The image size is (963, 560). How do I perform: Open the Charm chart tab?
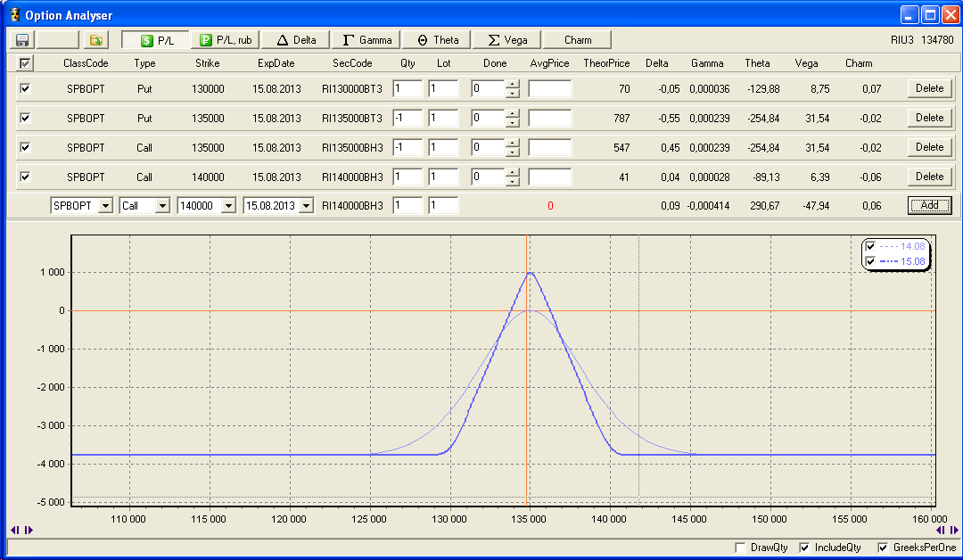coord(577,40)
